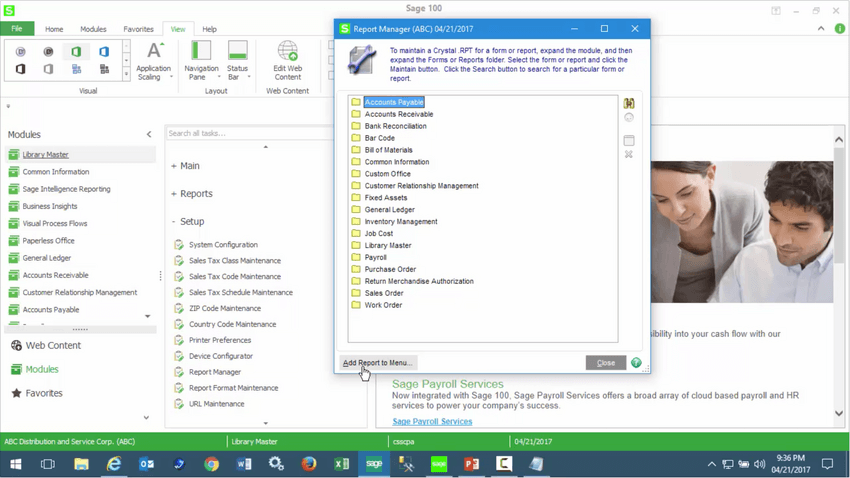The width and height of the screenshot is (850, 478).
Task: Select the black Office theme icon
Action: click(21, 69)
